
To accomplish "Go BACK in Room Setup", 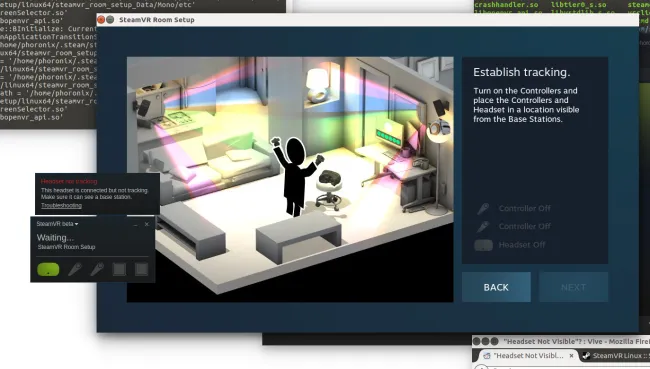I will [x=496, y=287].
